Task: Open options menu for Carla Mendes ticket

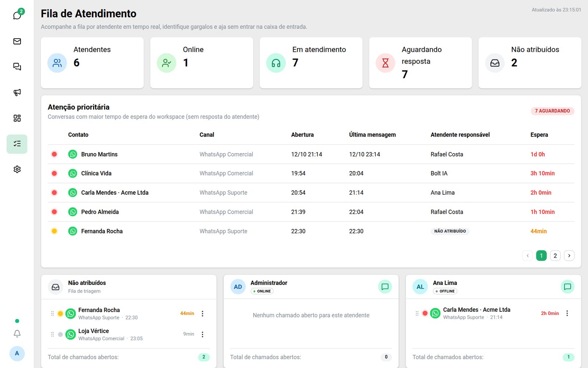Action: (x=567, y=313)
